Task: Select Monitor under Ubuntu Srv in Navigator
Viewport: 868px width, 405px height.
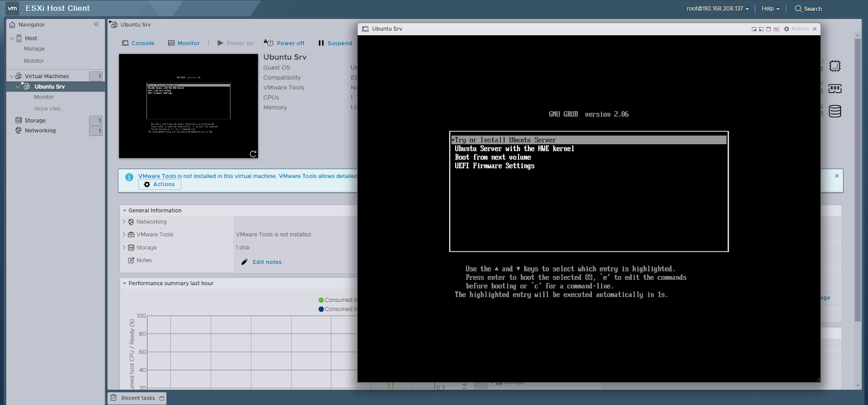Action: point(44,97)
